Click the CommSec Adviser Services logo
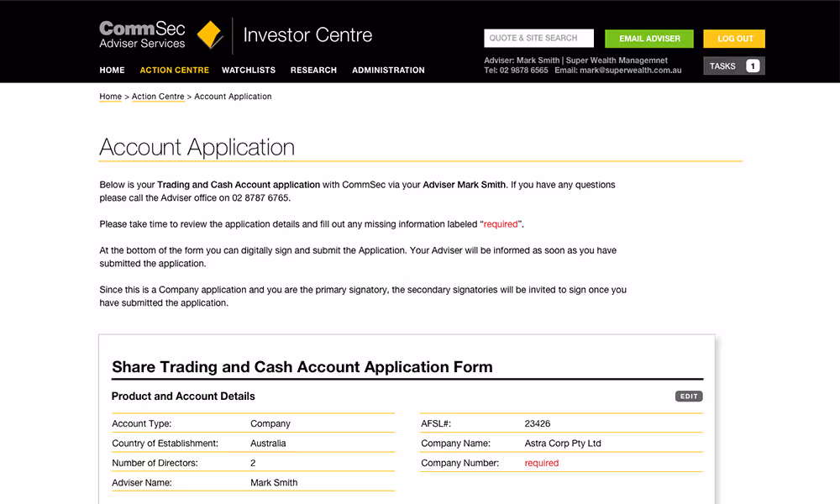Screen dimensions: 840x504 tap(142, 34)
